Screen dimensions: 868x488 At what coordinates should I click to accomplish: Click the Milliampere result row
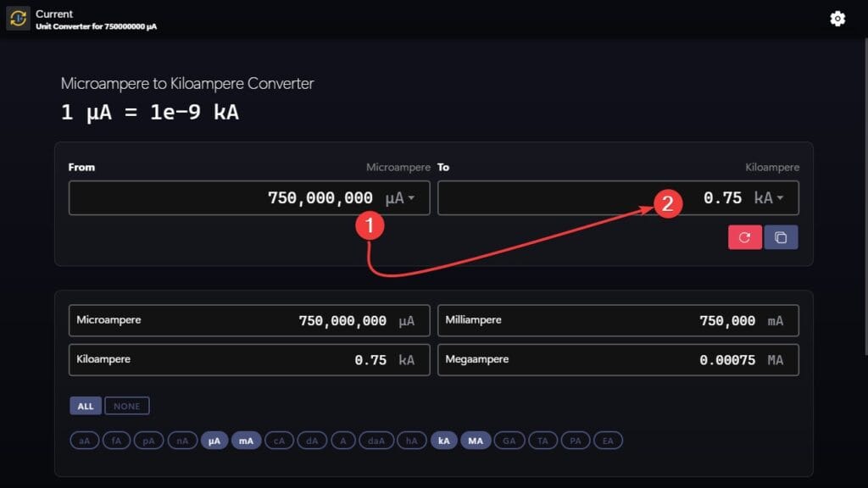[618, 320]
